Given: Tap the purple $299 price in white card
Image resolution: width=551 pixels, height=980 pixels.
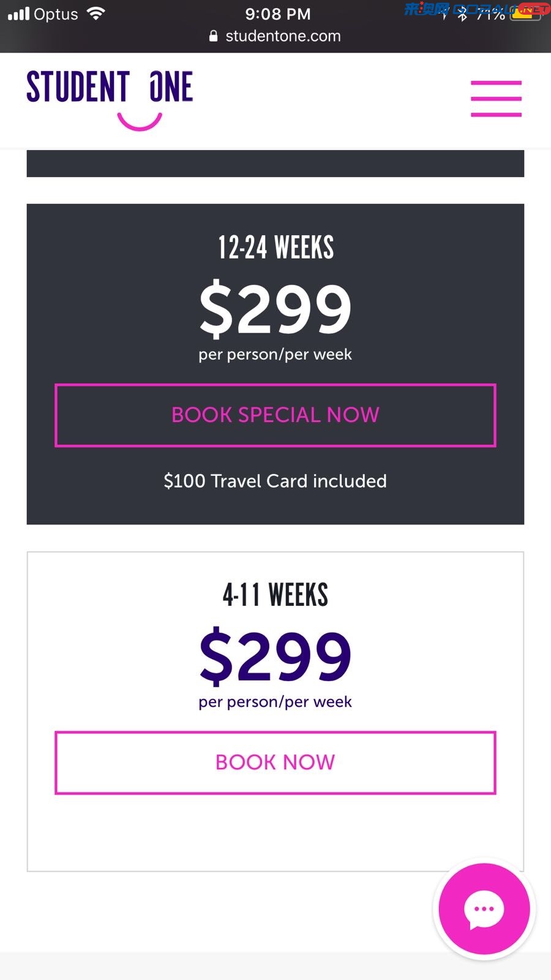Looking at the screenshot, I should (275, 655).
